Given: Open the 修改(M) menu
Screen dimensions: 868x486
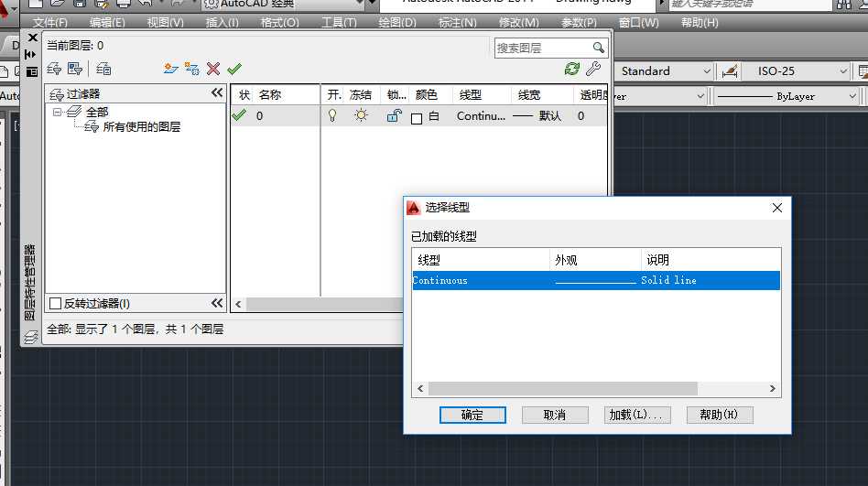Looking at the screenshot, I should coord(519,23).
